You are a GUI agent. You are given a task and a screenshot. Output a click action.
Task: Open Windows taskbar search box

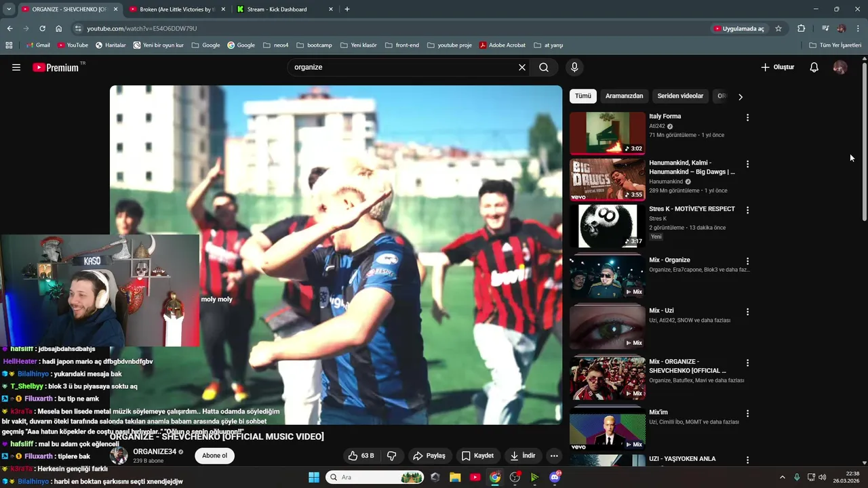pos(375,477)
